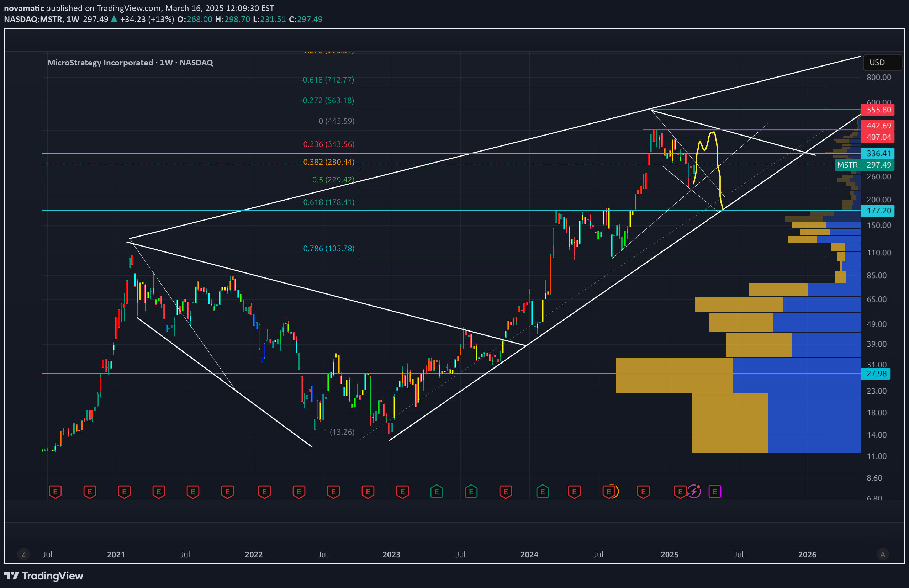
Task: Click the 442.69 price label
Action: 878,126
